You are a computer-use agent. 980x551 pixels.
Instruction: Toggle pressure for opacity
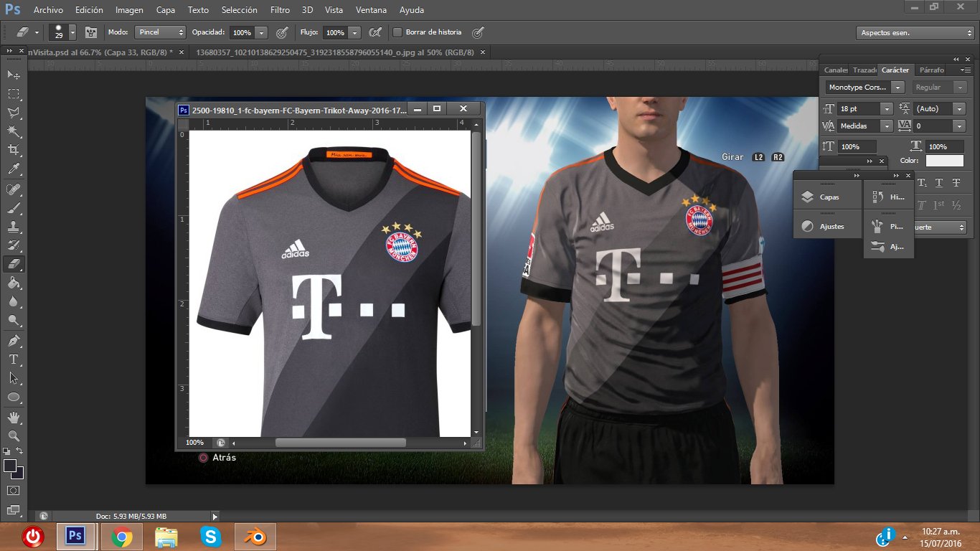pos(282,32)
